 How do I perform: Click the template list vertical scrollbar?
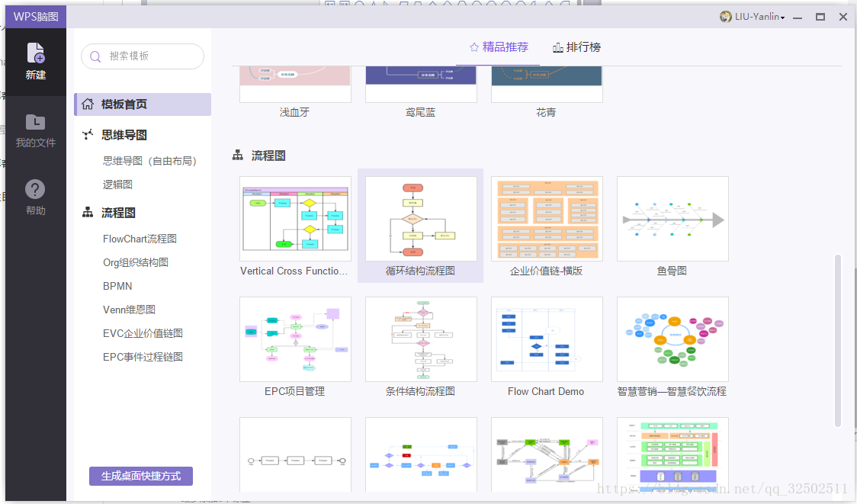tap(838, 340)
